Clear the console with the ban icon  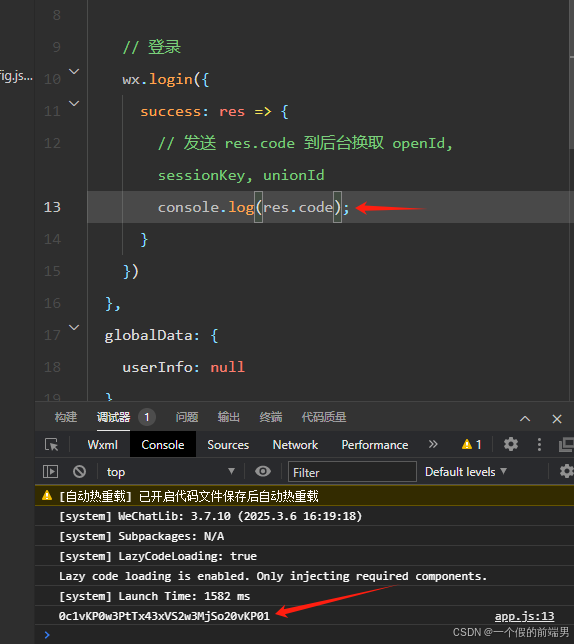(79, 472)
